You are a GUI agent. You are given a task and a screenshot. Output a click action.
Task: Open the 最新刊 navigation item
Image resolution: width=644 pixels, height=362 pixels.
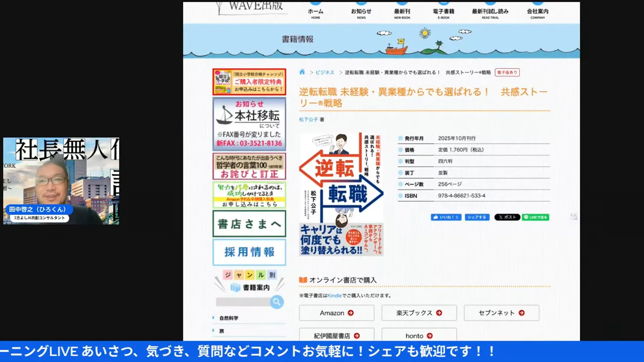402,12
